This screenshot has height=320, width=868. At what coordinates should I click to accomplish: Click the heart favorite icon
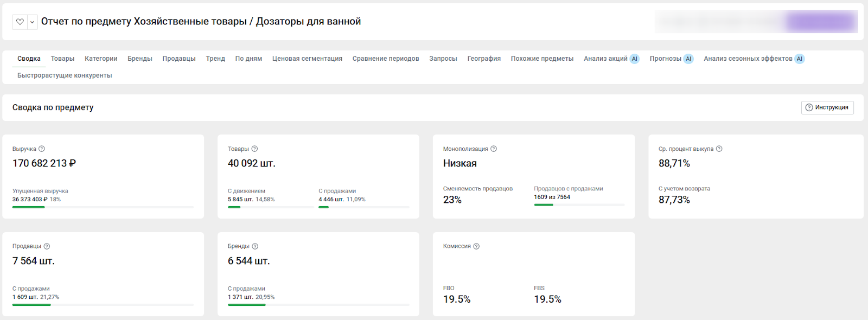pos(20,22)
